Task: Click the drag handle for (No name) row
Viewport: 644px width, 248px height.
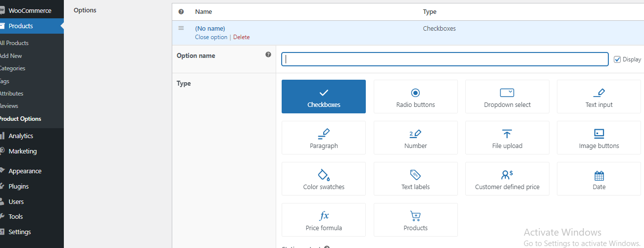Action: pos(181,28)
